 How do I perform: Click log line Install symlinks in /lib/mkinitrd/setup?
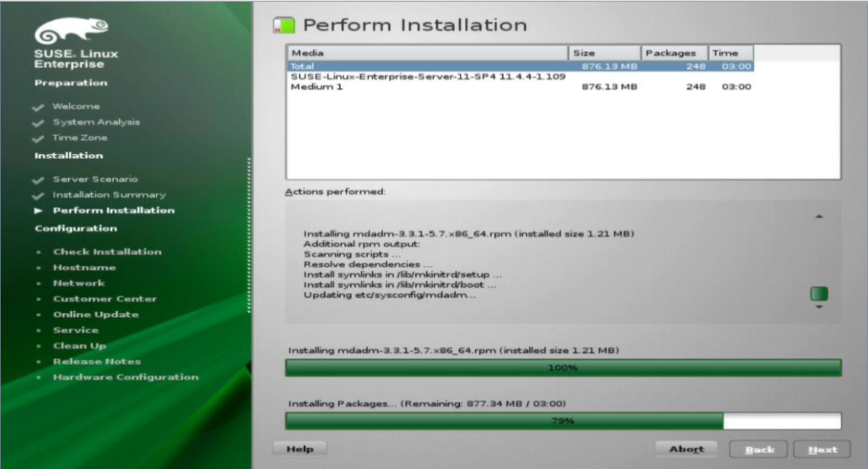pos(402,275)
